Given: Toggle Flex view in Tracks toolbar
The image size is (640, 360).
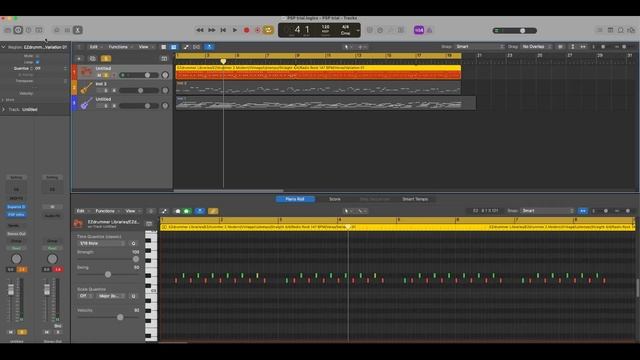Looking at the screenshot, I should click(x=197, y=47).
